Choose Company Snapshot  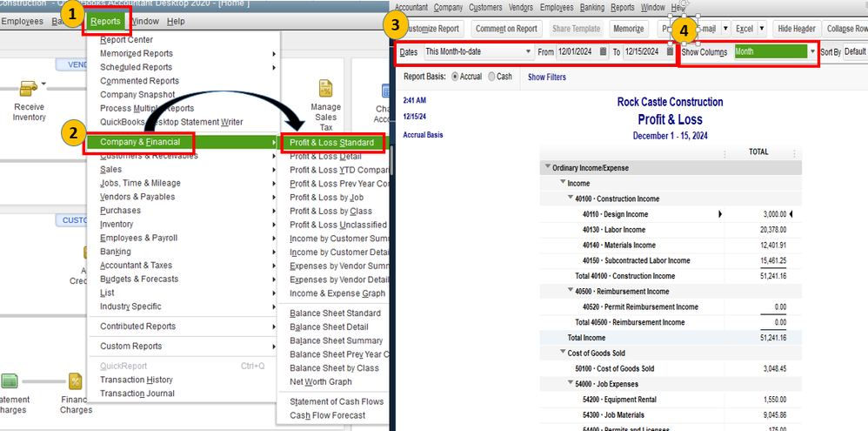click(137, 95)
